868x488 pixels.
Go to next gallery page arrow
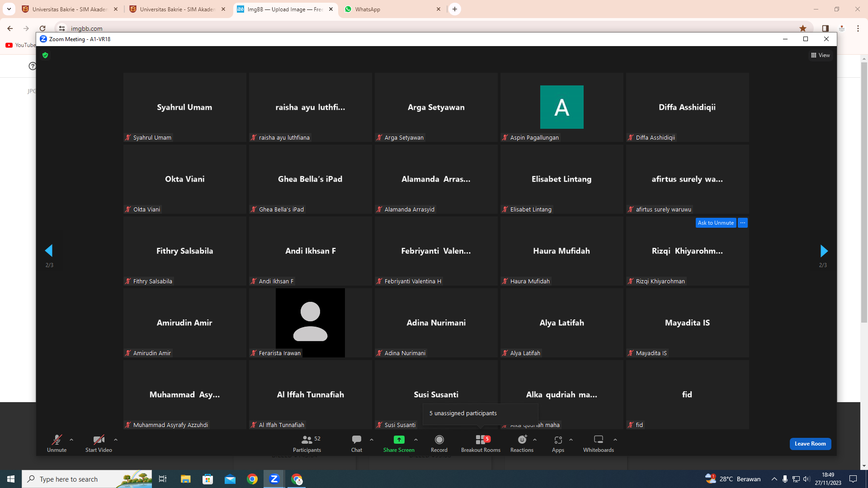[824, 251]
